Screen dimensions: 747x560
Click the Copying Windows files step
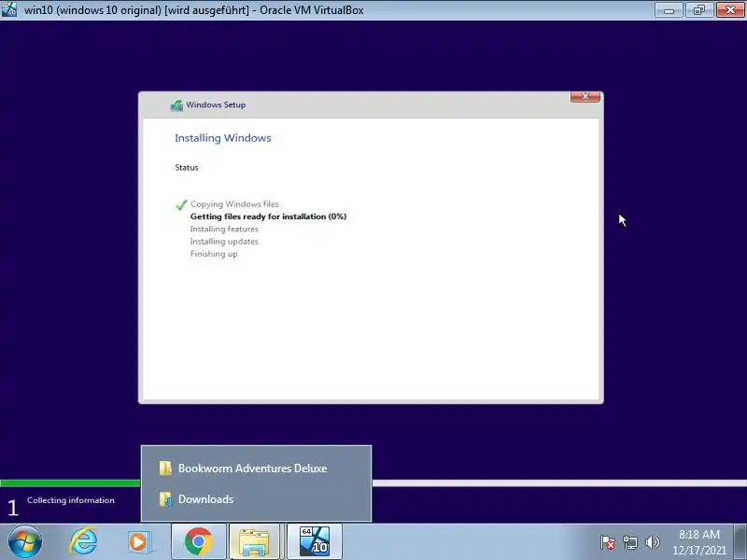click(234, 203)
